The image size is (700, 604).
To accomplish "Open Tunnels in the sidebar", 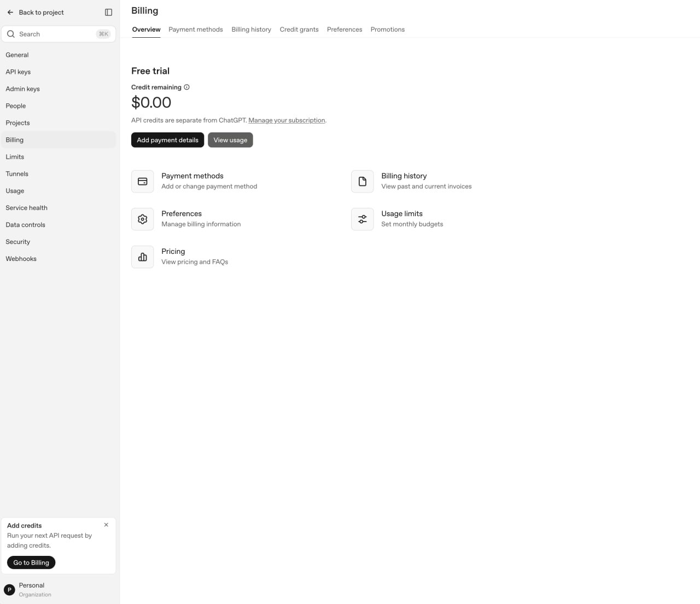I will 59,173.
